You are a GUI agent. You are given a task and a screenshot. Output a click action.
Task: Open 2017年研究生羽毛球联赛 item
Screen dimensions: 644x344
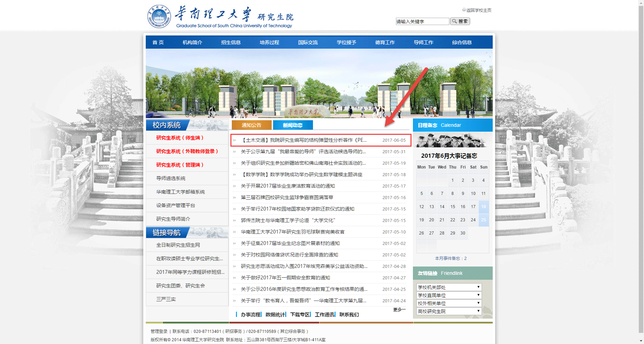click(293, 232)
